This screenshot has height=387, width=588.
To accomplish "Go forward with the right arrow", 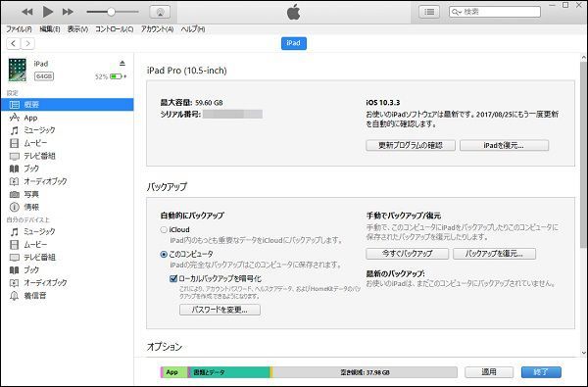I will (27, 43).
